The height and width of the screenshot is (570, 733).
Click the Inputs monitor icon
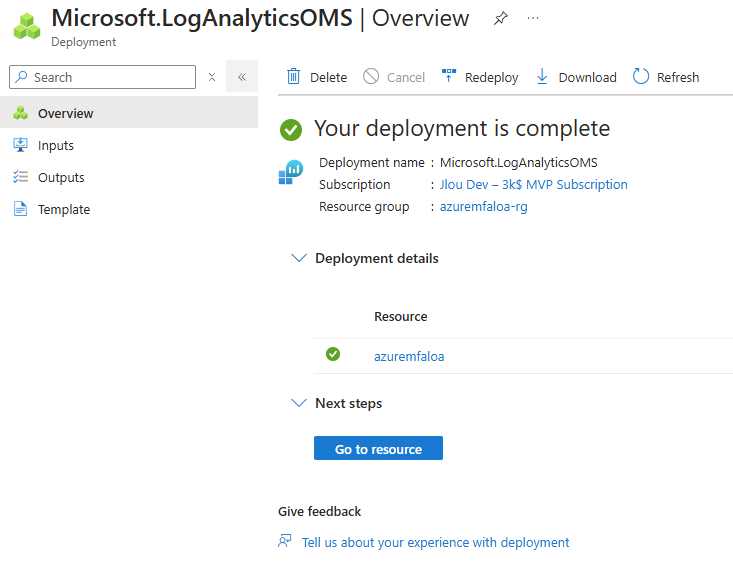coord(20,145)
